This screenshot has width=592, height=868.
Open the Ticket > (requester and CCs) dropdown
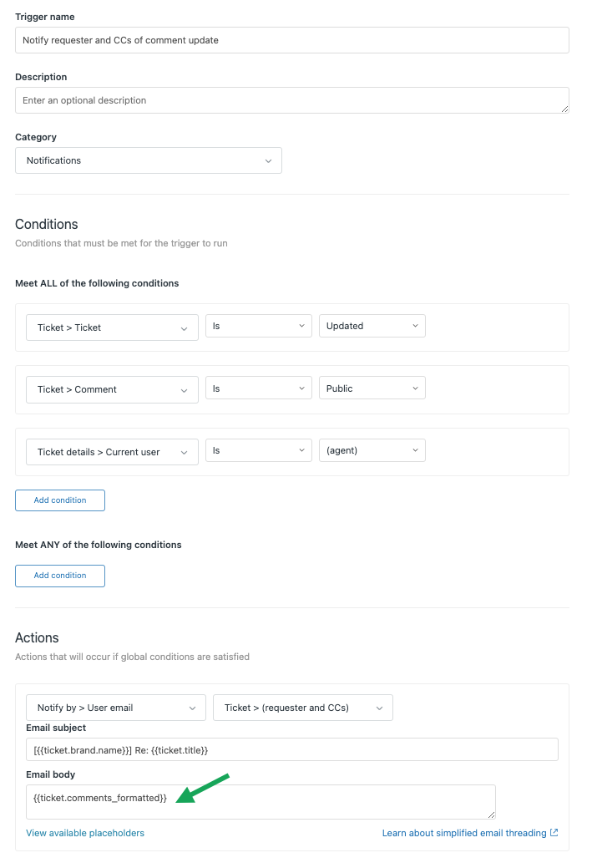point(302,708)
